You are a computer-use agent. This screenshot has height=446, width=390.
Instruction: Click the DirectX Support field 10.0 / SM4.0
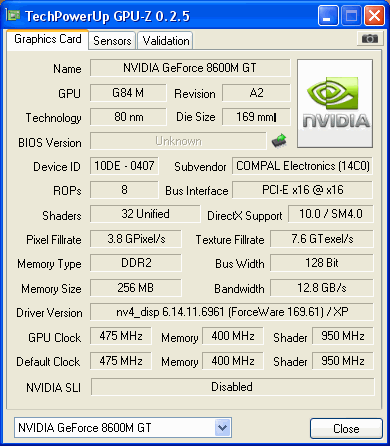pos(331,214)
